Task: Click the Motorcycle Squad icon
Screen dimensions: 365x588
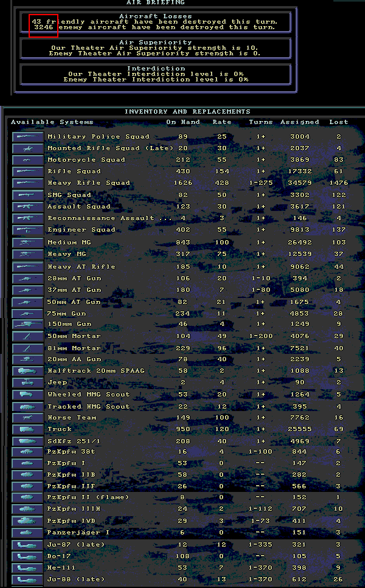Action: [28, 160]
